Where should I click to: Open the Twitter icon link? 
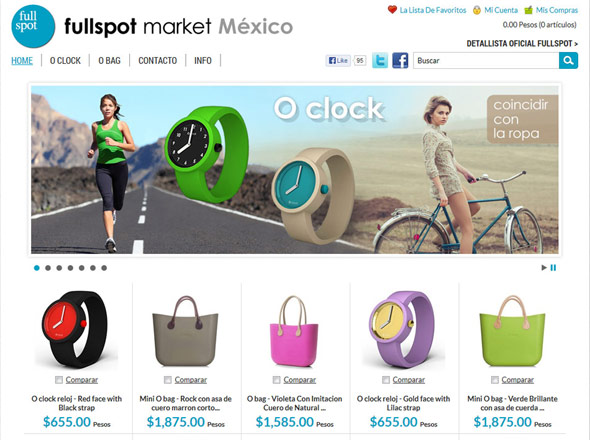point(380,60)
